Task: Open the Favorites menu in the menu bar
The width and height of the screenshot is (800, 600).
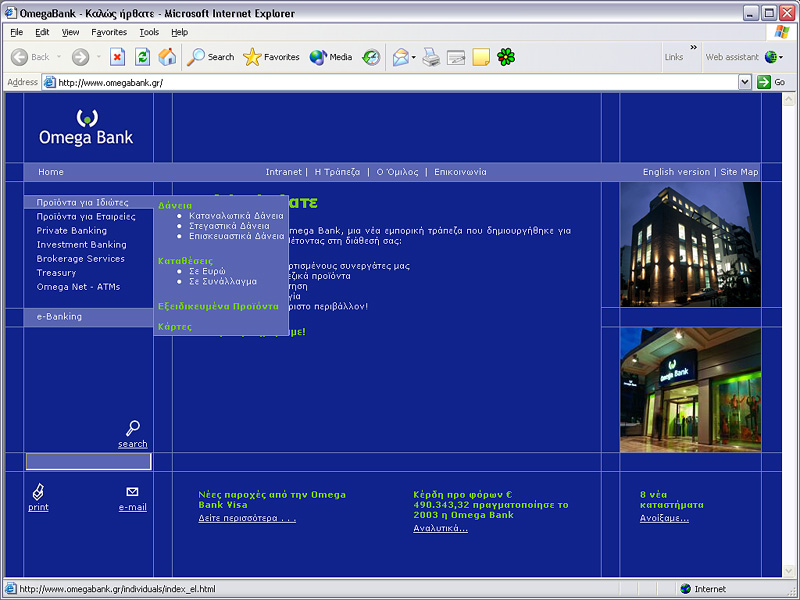Action: tap(109, 32)
